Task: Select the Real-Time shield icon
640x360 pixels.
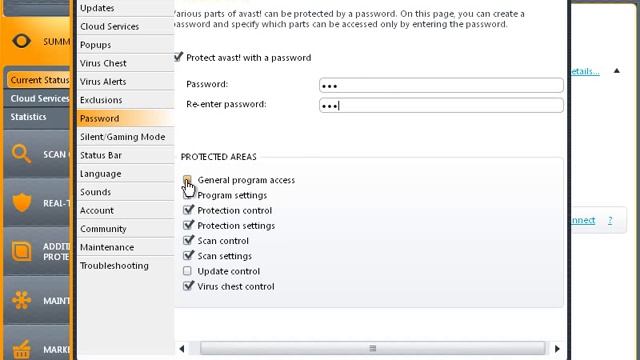Action: [22, 202]
